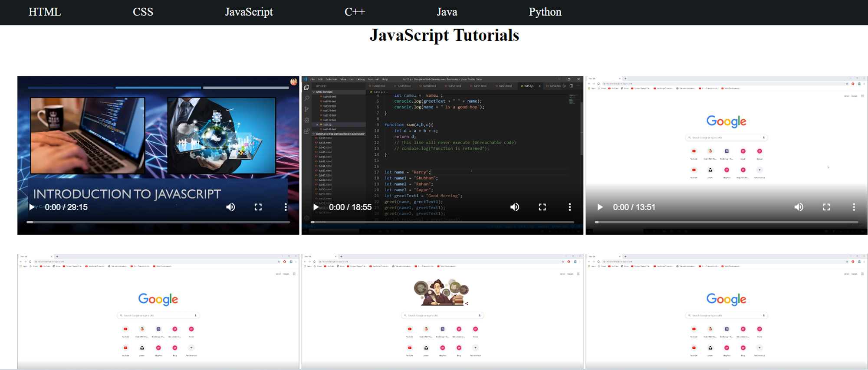Screen dimensions: 868x370
Task: Open more options on first video
Action: coord(286,207)
